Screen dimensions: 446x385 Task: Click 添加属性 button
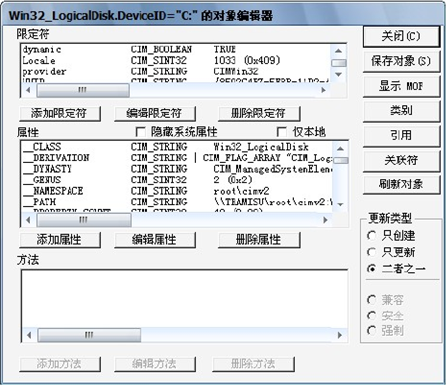tap(60, 240)
